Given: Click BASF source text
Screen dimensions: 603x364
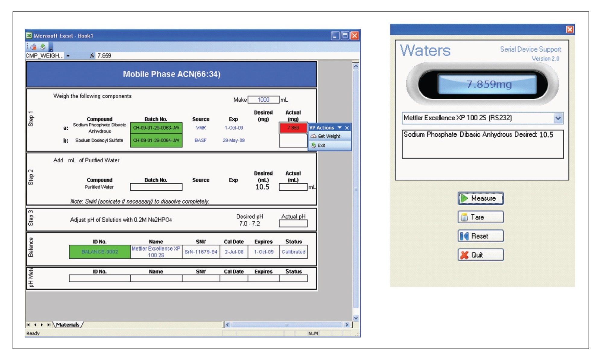Looking at the screenshot, I should tap(200, 141).
